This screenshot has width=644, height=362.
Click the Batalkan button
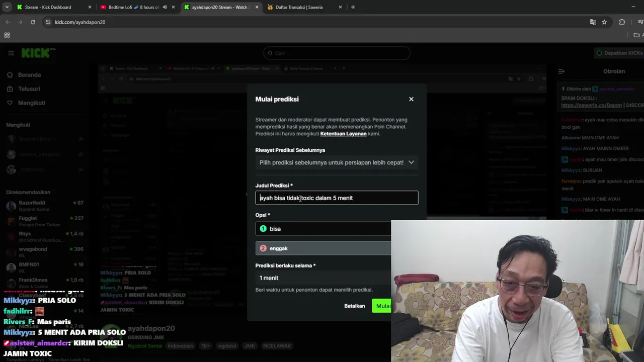click(354, 306)
